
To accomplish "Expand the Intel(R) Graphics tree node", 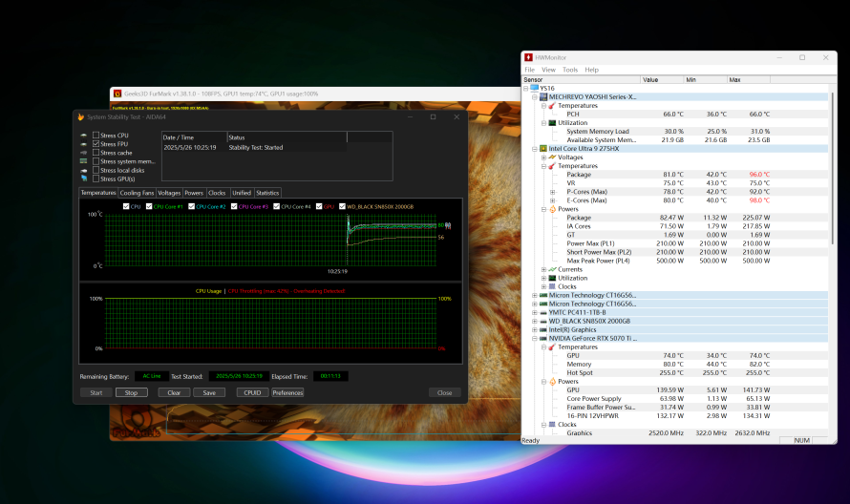I will click(532, 329).
